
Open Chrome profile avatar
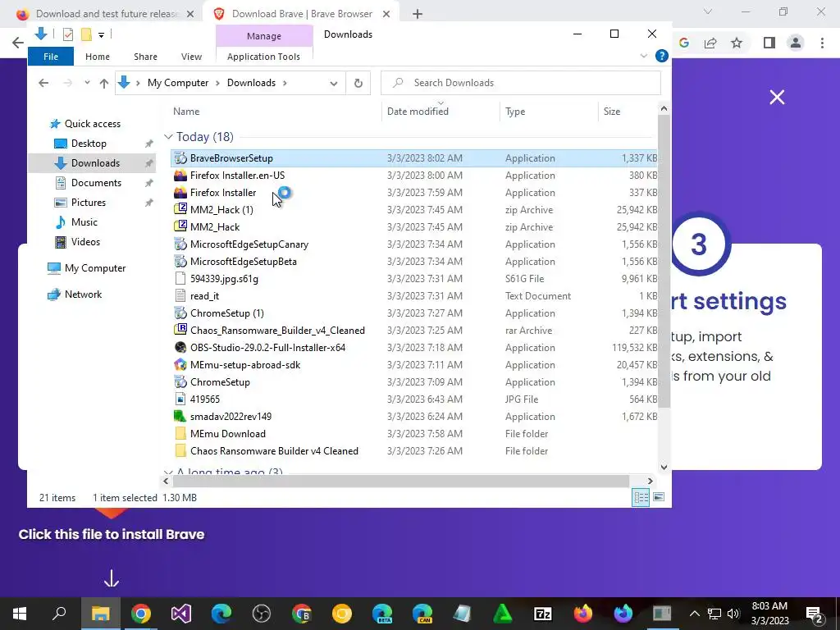pyautogui.click(x=796, y=43)
